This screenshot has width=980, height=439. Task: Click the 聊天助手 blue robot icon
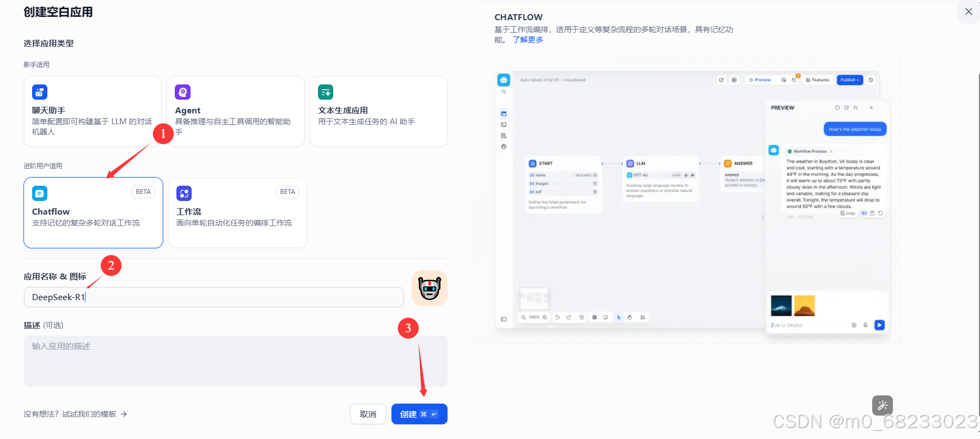pyautogui.click(x=40, y=92)
